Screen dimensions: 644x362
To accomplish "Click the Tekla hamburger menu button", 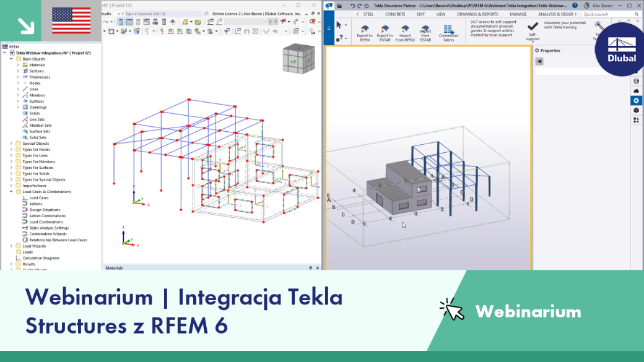I will pos(329,28).
